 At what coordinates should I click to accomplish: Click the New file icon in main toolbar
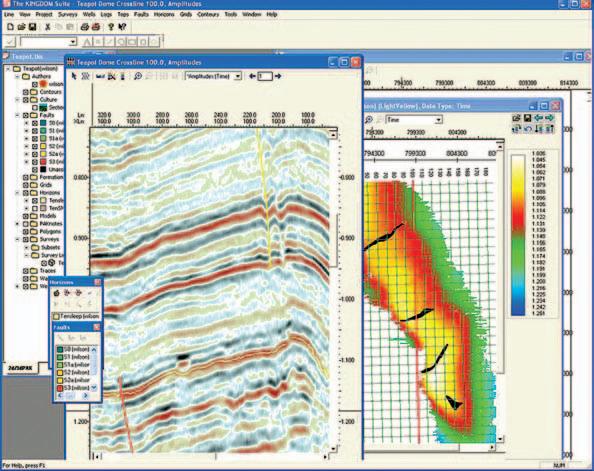pyautogui.click(x=10, y=27)
